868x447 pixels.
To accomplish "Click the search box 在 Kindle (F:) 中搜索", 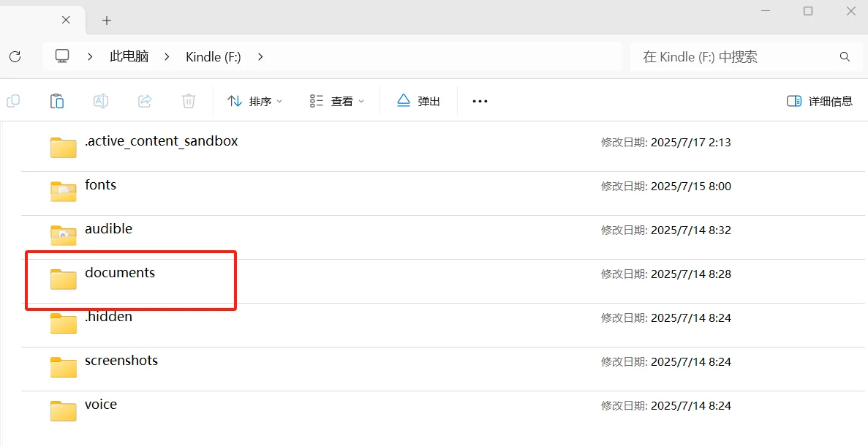I will coord(746,56).
